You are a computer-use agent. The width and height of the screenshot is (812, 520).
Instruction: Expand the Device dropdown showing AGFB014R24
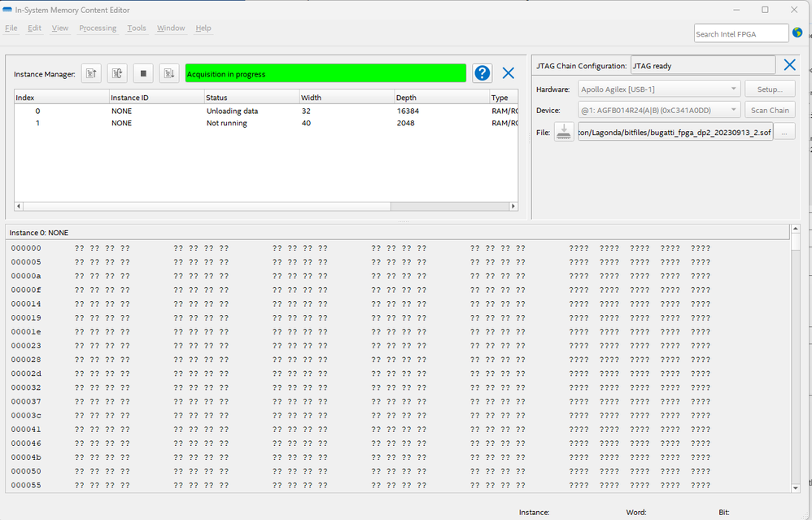pyautogui.click(x=659, y=110)
